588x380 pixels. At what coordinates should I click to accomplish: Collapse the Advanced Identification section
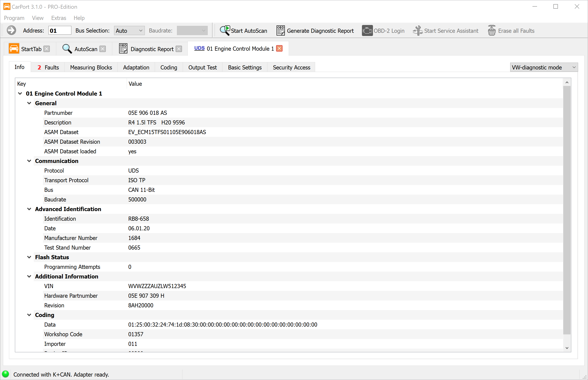[x=29, y=209]
